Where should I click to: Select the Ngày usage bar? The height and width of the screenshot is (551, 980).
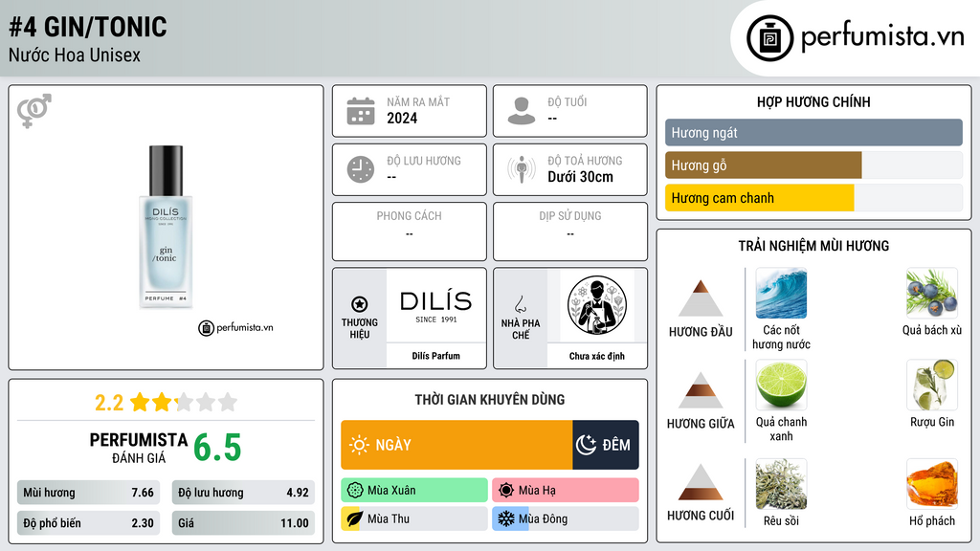pyautogui.click(x=457, y=445)
